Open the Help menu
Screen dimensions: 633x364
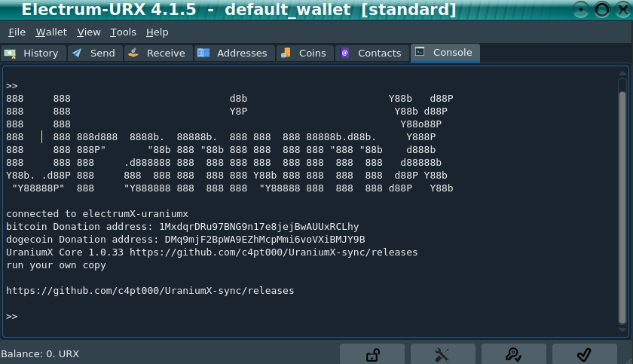[157, 32]
